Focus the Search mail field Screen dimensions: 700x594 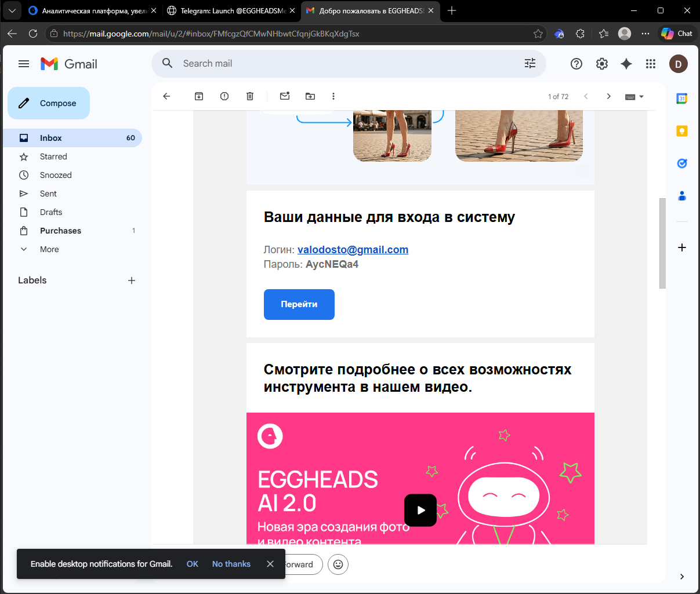(348, 64)
